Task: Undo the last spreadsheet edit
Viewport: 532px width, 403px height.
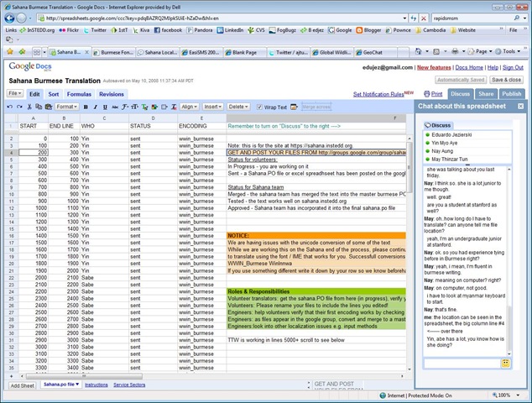Action: (x=9, y=107)
